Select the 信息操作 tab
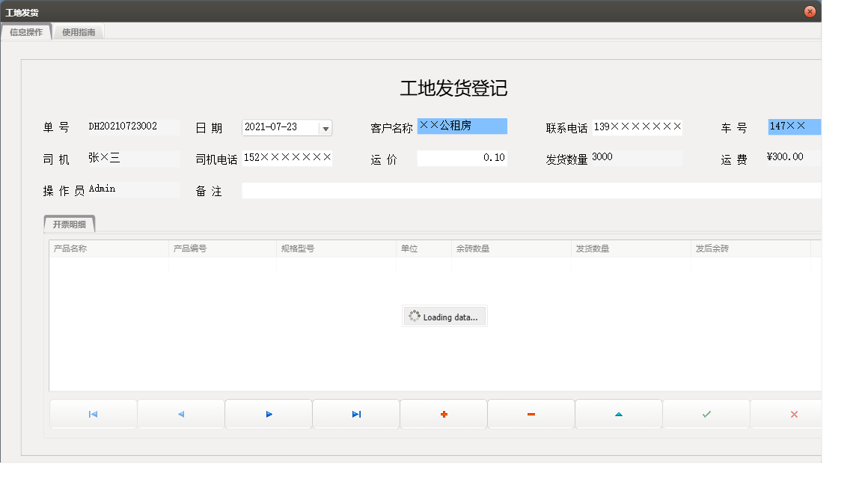 [x=27, y=32]
